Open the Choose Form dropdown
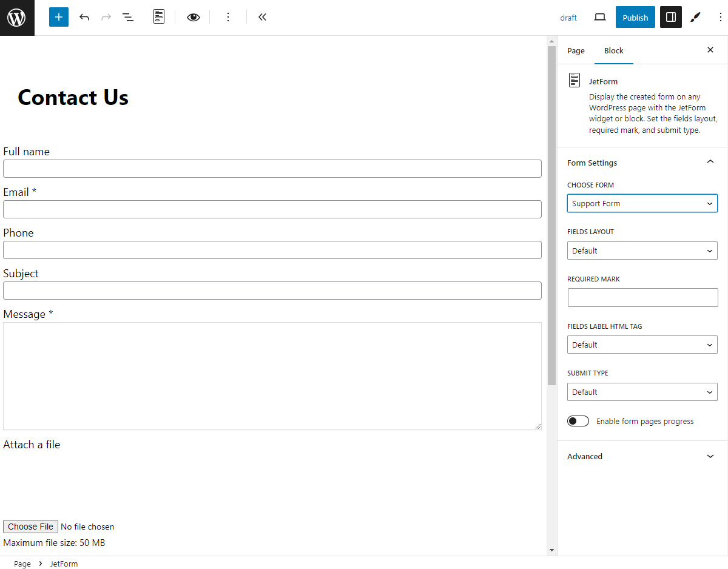Viewport: 728px width, 569px height. [x=642, y=203]
